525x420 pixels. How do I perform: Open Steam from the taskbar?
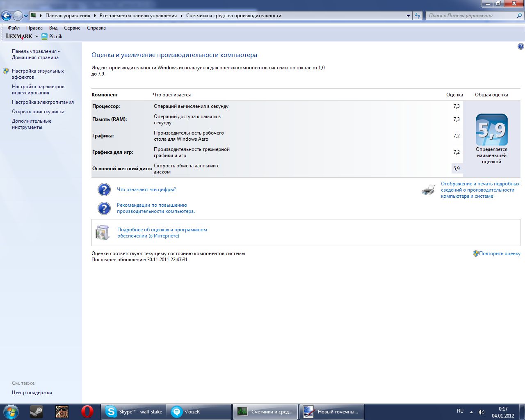point(37,411)
